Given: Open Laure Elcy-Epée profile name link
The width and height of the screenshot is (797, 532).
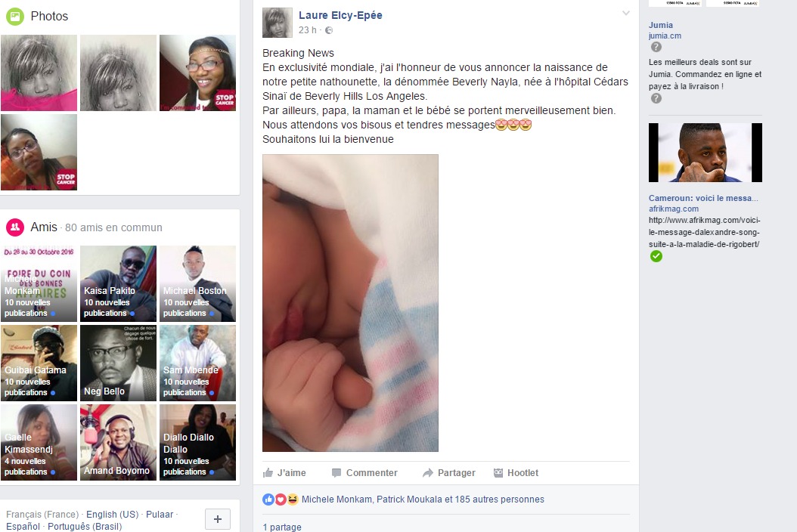Looking at the screenshot, I should click(340, 15).
